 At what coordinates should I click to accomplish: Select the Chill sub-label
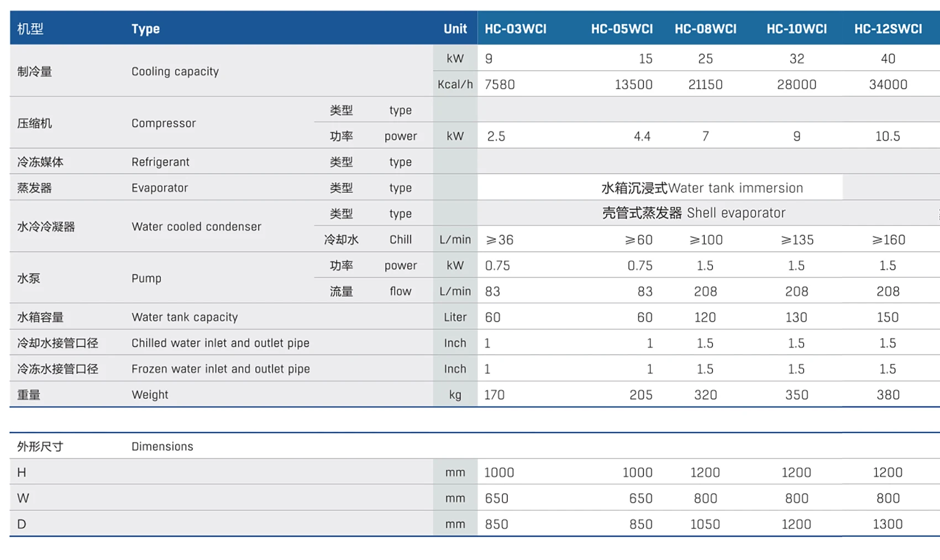[x=400, y=240]
